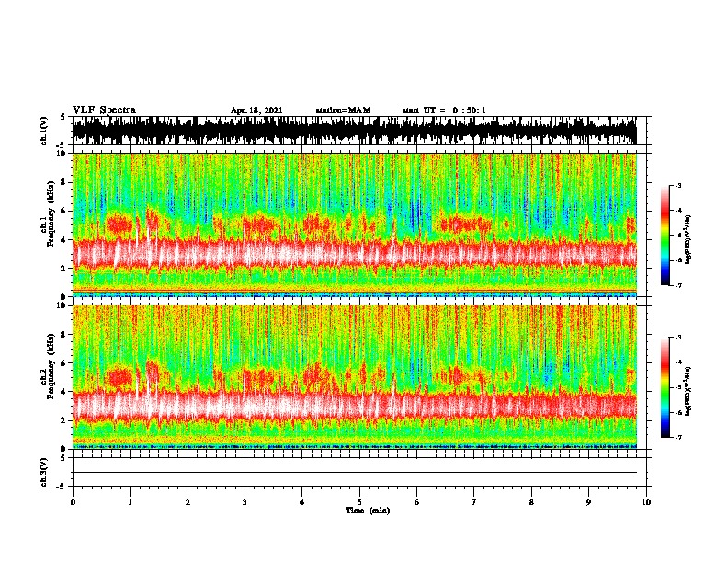Click the time axis tick label "1"

[131, 502]
